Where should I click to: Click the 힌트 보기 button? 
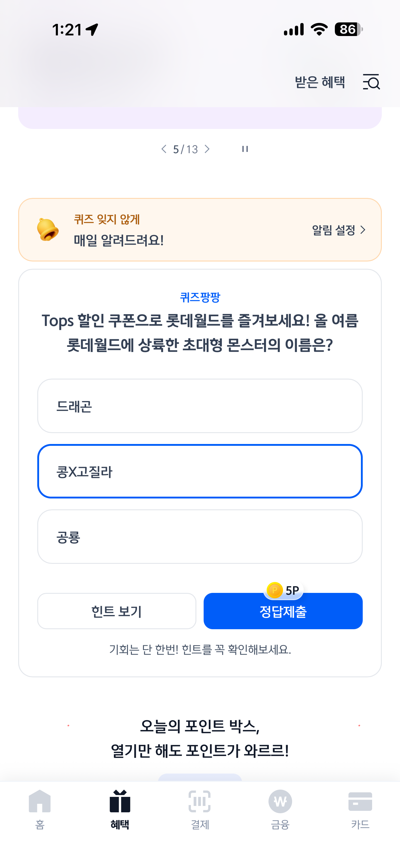tap(117, 611)
